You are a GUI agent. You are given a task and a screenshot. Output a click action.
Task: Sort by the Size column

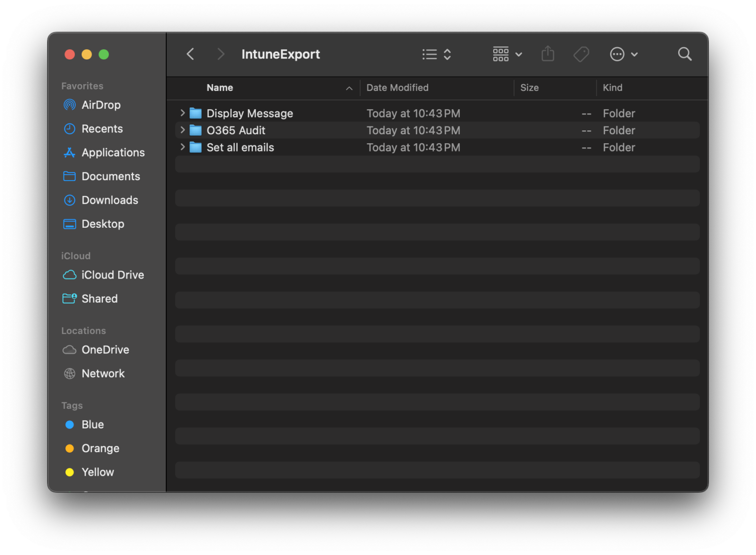pos(530,88)
